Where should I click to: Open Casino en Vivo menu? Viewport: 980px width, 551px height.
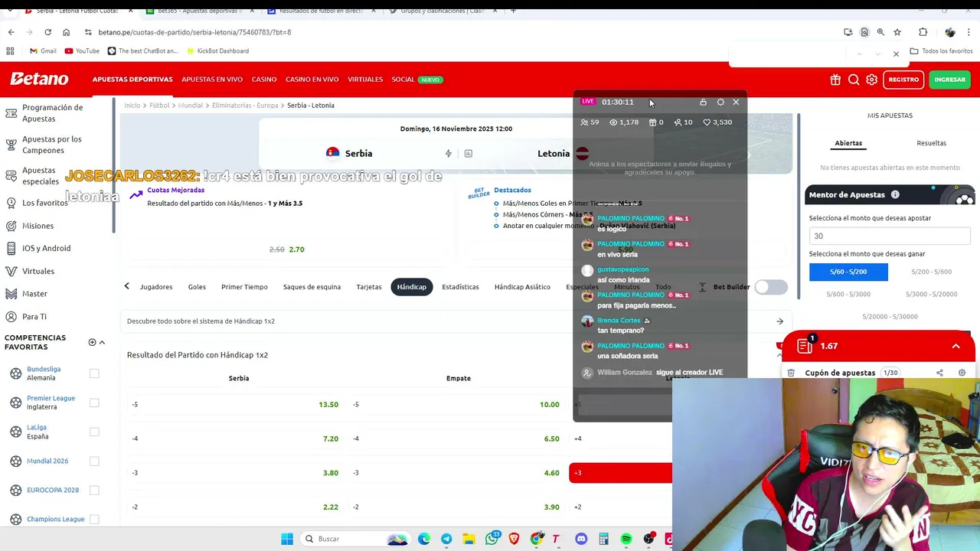pos(312,80)
